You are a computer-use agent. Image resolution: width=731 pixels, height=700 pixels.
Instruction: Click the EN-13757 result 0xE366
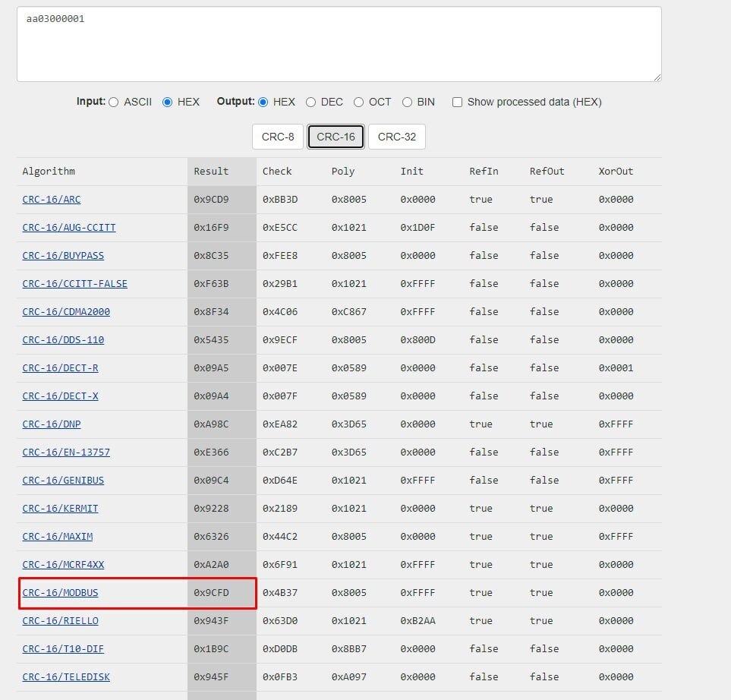(211, 452)
